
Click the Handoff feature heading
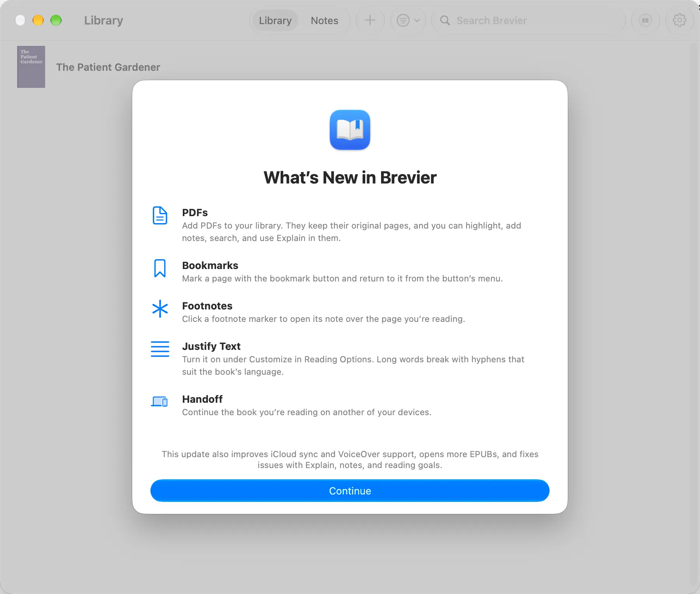click(202, 399)
